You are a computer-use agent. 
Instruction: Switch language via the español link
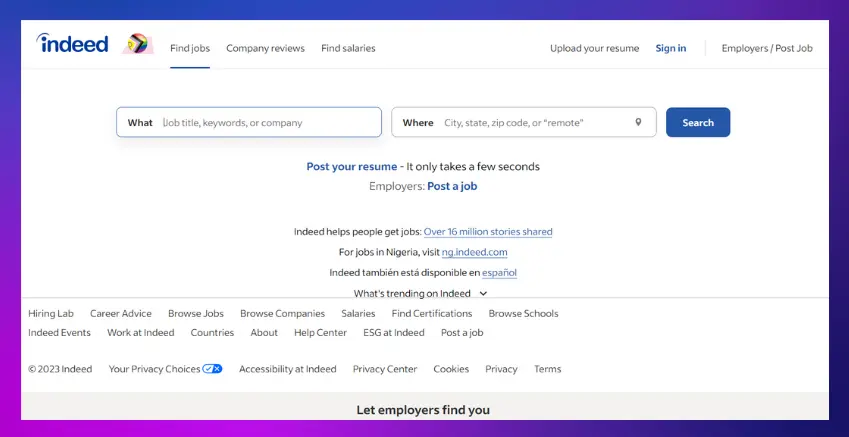tap(499, 272)
